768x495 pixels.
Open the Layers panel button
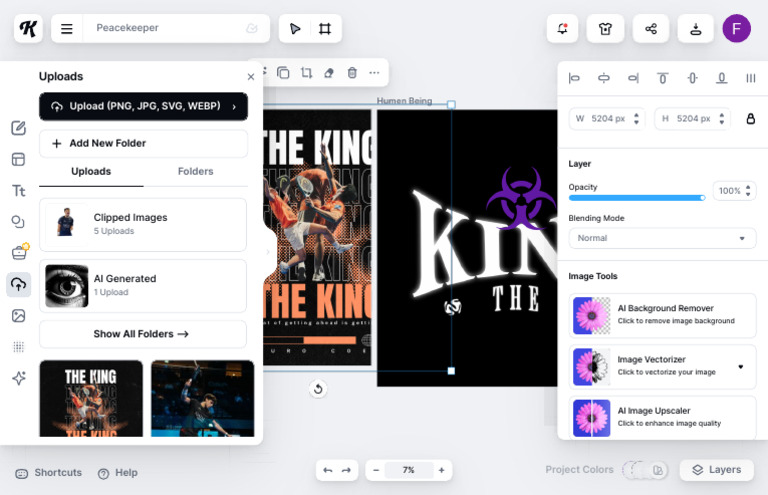(717, 470)
